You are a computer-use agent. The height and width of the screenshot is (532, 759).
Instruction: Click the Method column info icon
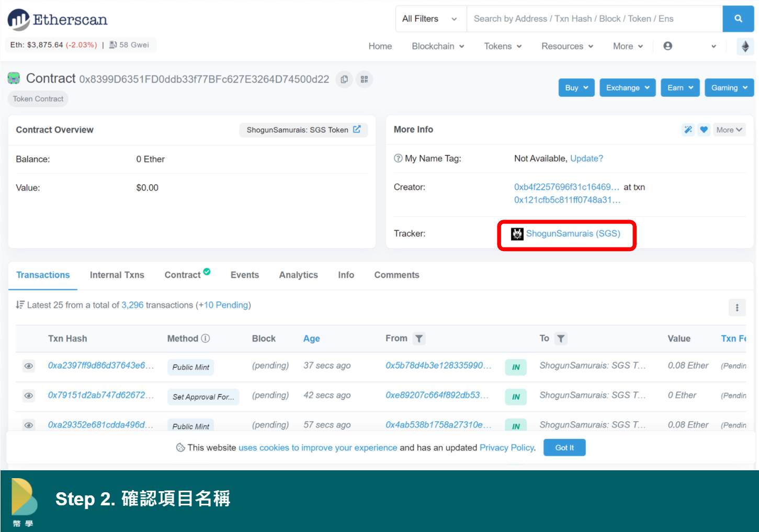(206, 338)
